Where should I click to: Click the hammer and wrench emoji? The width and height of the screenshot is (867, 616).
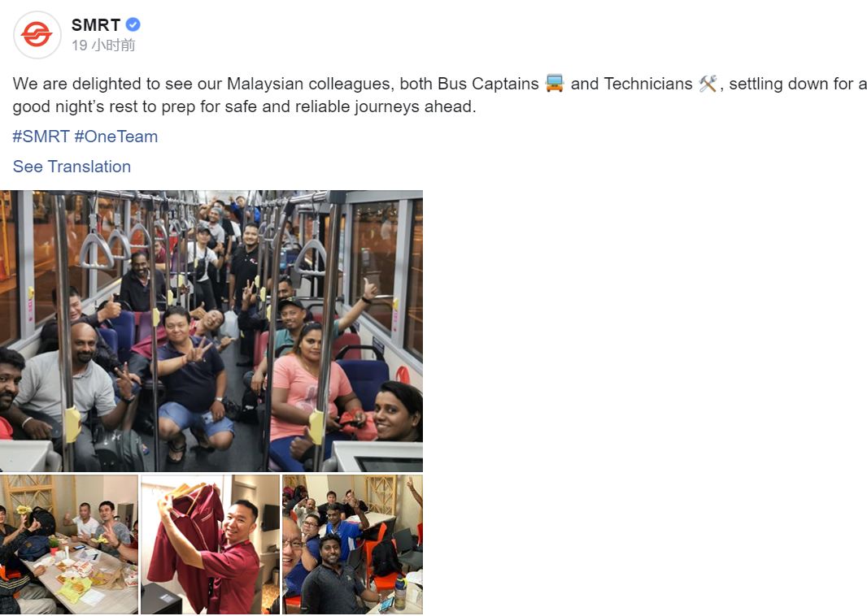(x=708, y=84)
